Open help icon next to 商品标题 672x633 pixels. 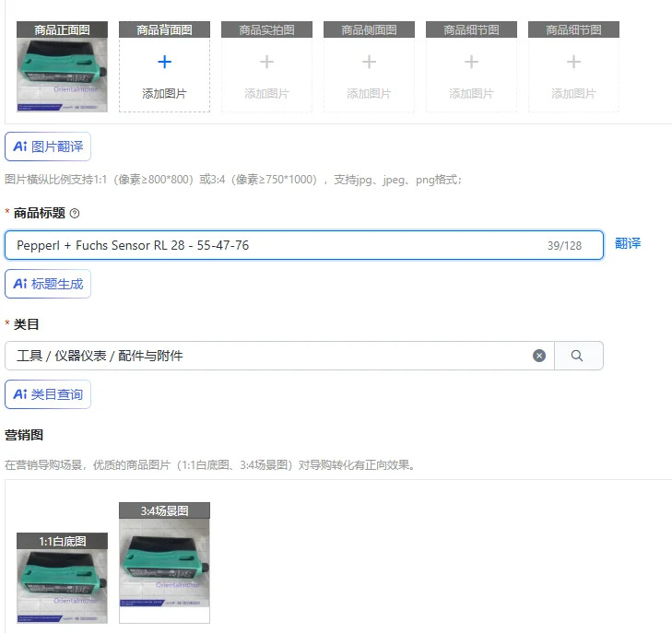point(75,213)
